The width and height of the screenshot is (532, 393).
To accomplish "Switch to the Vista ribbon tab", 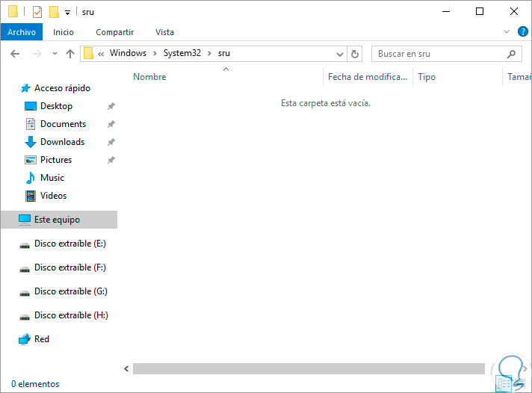I will click(x=164, y=32).
